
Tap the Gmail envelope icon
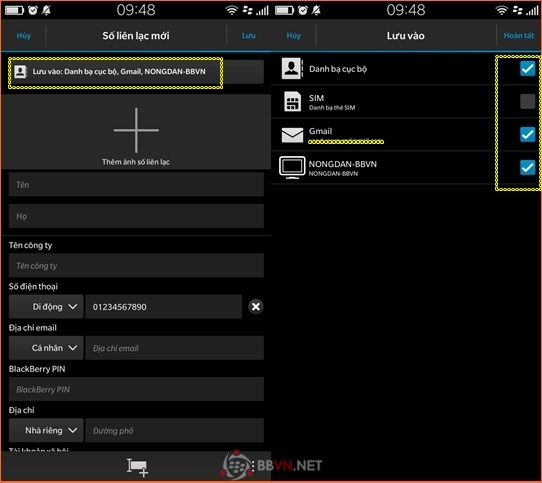(x=292, y=135)
